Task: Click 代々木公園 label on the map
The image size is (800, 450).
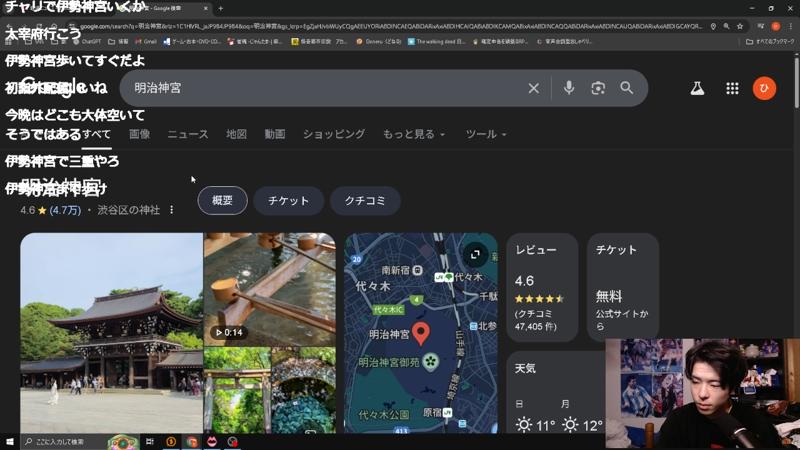Action: pyautogui.click(x=384, y=414)
